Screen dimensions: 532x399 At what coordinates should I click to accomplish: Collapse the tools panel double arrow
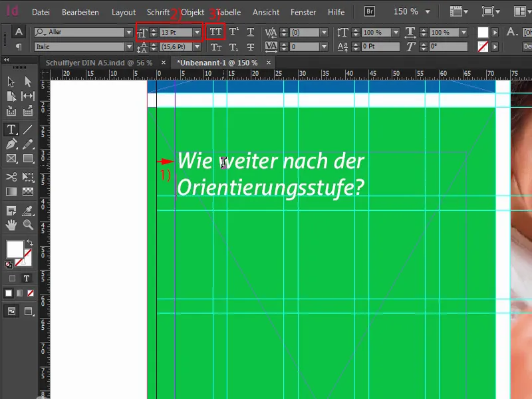(x=7, y=60)
